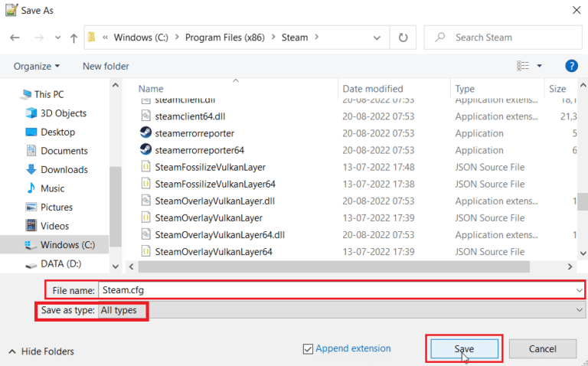Click the Up one level arrow

pos(73,37)
